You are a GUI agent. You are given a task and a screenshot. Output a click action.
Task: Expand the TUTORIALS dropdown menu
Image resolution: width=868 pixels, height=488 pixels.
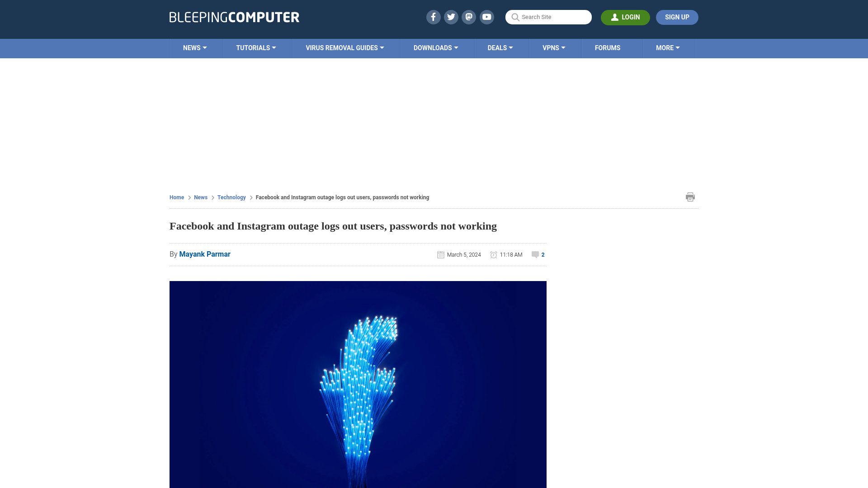click(256, 47)
